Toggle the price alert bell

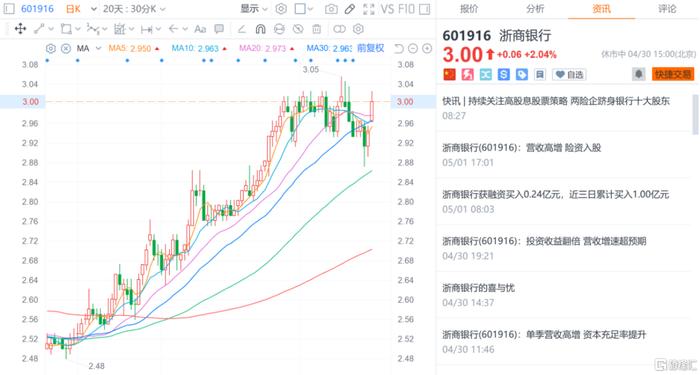coord(639,74)
